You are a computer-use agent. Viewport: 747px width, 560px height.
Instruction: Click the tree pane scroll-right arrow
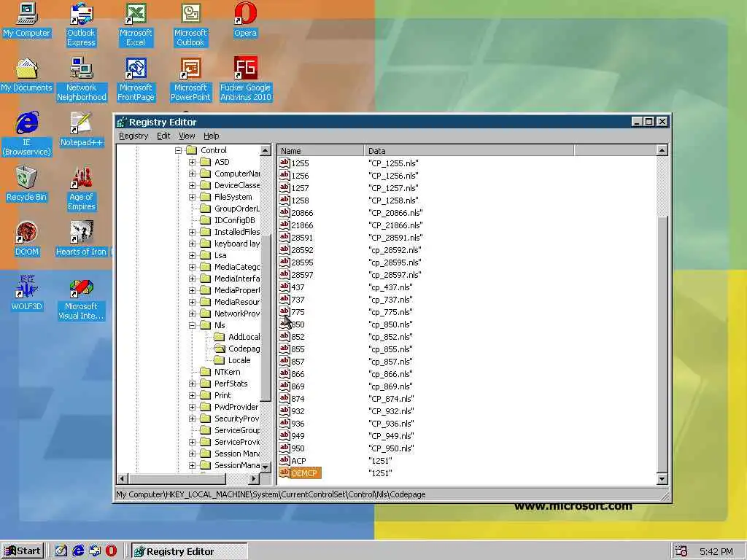(254, 478)
